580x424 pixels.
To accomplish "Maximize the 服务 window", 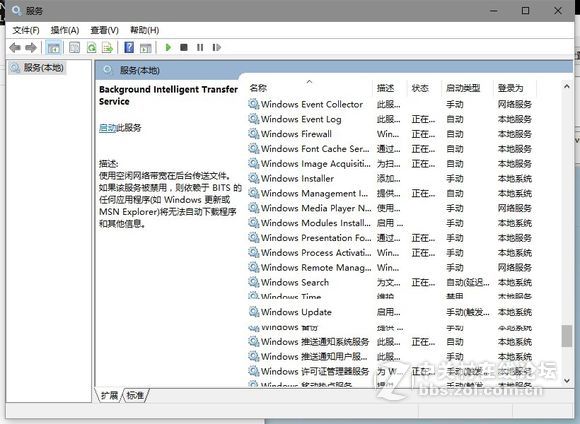I will [x=525, y=11].
